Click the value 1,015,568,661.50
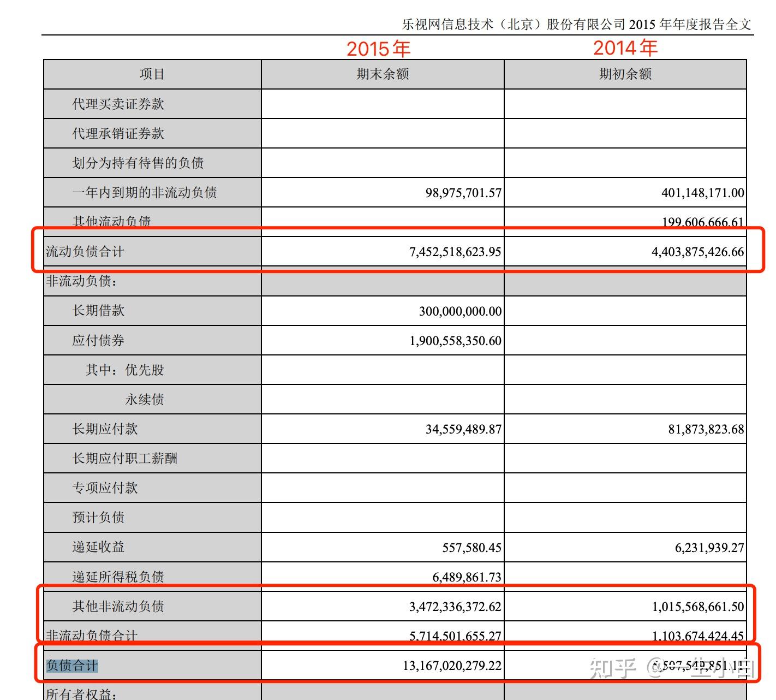 [698, 607]
